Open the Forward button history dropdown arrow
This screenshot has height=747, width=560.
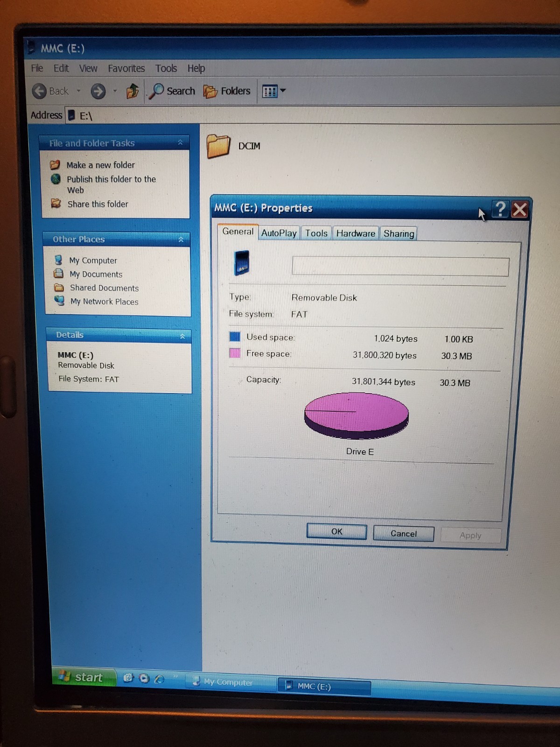pyautogui.click(x=114, y=91)
